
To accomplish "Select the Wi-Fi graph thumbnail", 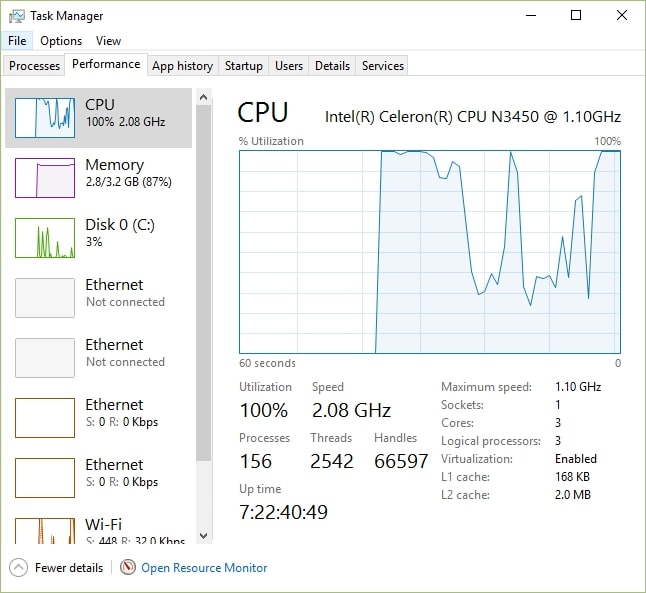I will (x=45, y=531).
